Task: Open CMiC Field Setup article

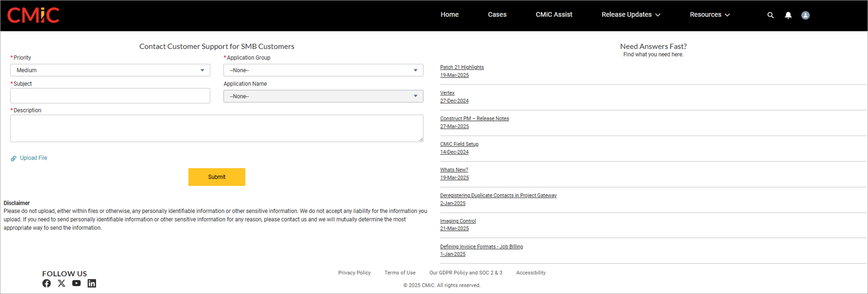Action: point(459,144)
